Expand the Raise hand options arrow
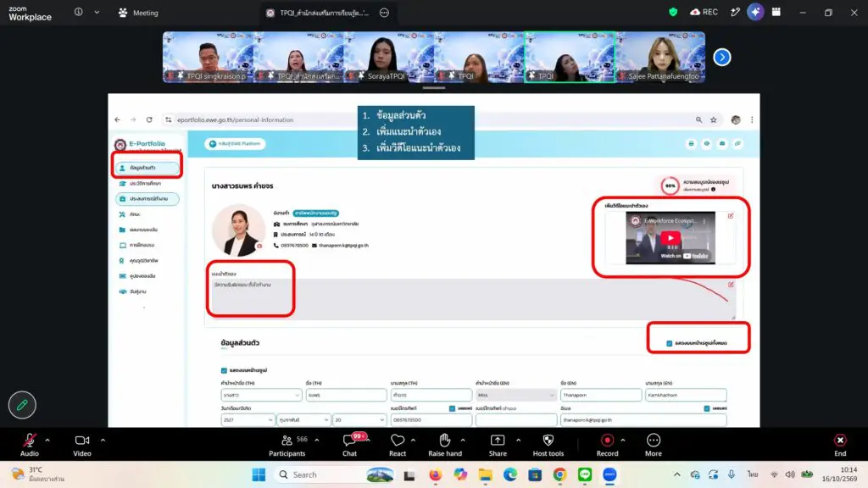Screen dimensions: 868x488 click(x=463, y=441)
